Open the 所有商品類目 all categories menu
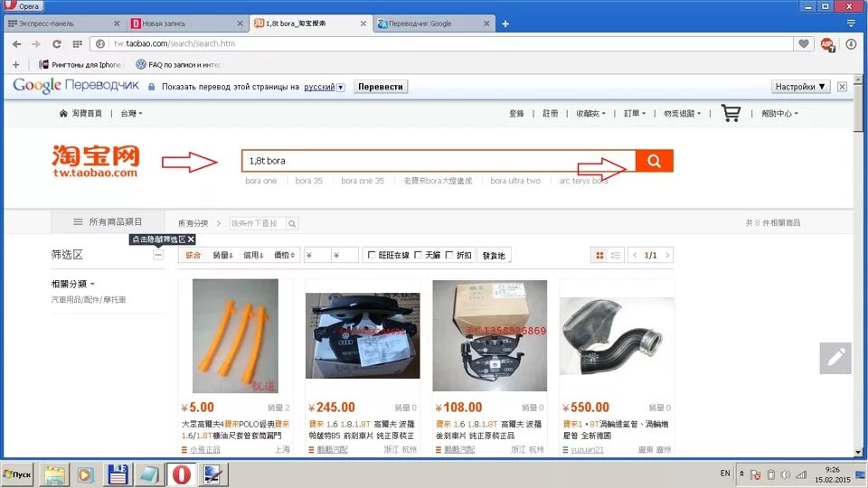The height and width of the screenshot is (488, 868). tap(108, 221)
